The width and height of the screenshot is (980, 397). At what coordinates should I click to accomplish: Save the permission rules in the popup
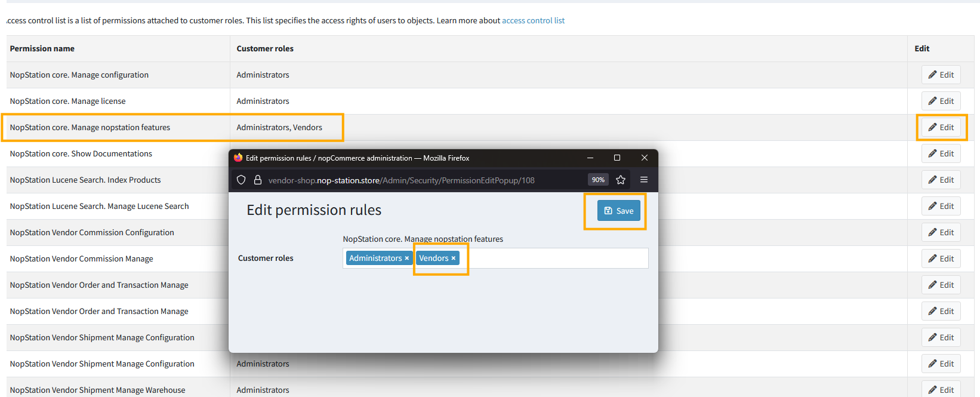tap(618, 211)
